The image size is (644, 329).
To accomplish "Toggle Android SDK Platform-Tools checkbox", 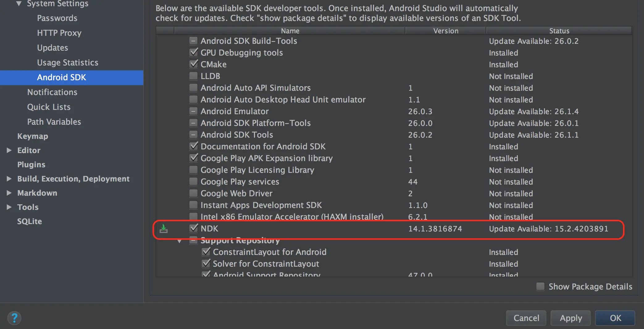I will point(194,123).
